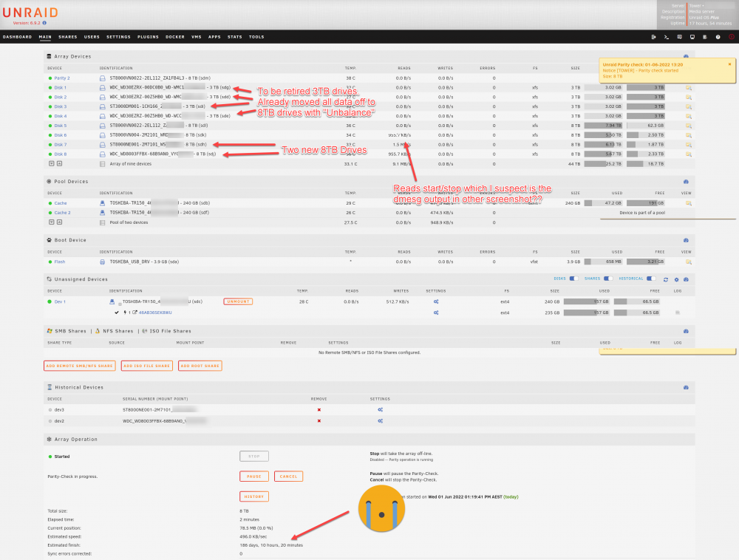Viewport: 739px width, 560px height.
Task: Open the 46AB36SEK8WU partition link
Action: [155, 313]
